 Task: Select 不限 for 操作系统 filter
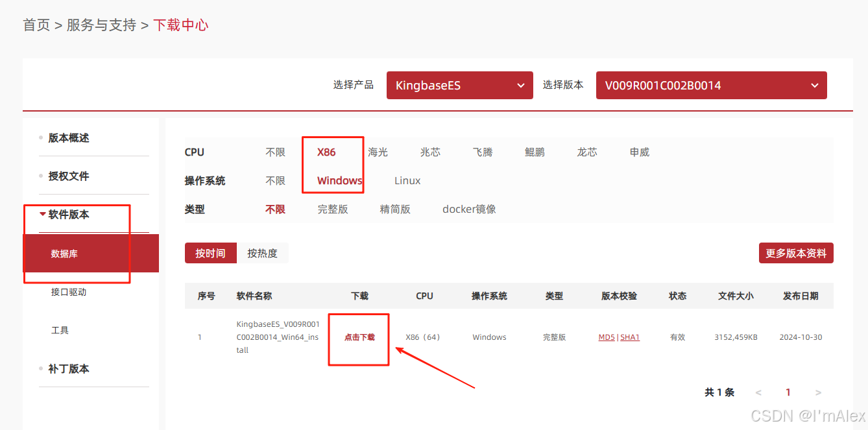click(276, 181)
